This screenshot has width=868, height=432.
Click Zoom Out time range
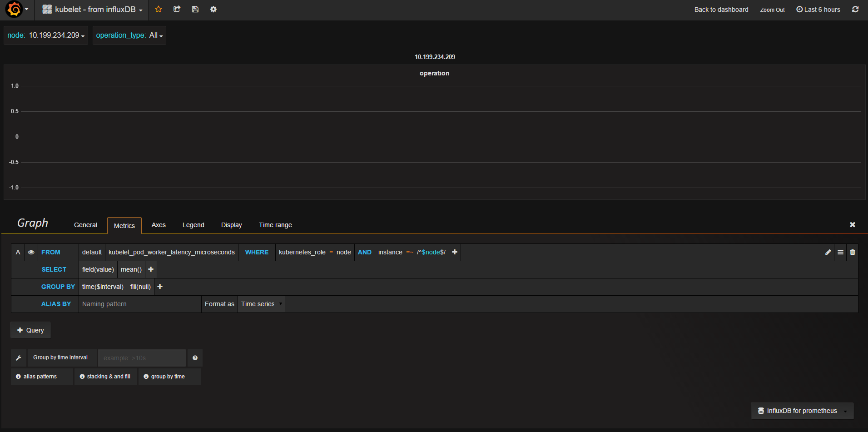coord(772,10)
